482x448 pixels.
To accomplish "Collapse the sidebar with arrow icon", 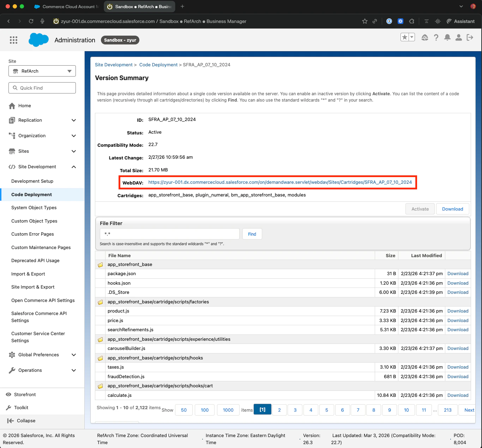I will click(11, 420).
